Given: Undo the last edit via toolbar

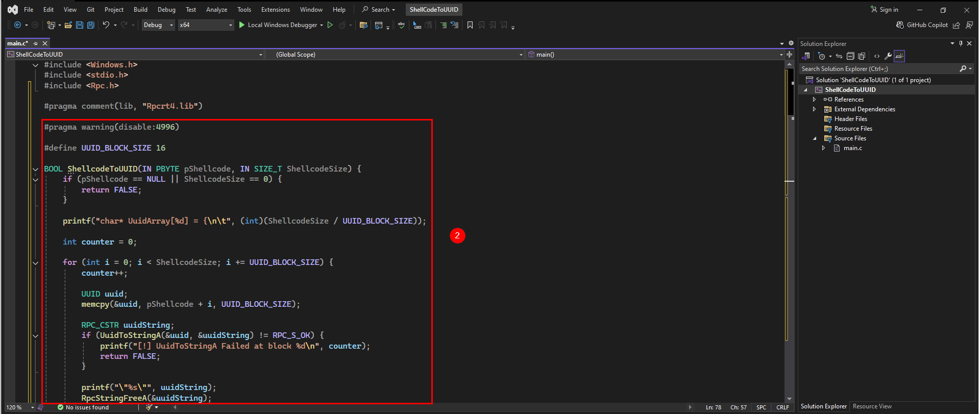Looking at the screenshot, I should 106,25.
